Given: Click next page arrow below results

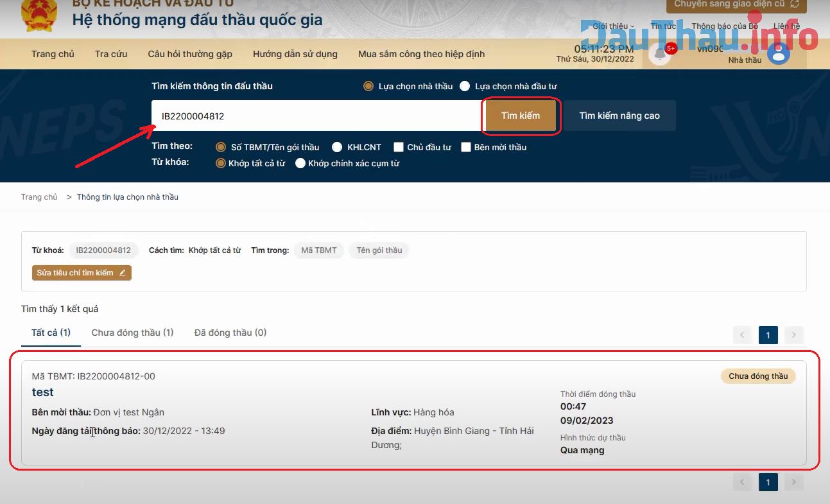Looking at the screenshot, I should click(793, 482).
